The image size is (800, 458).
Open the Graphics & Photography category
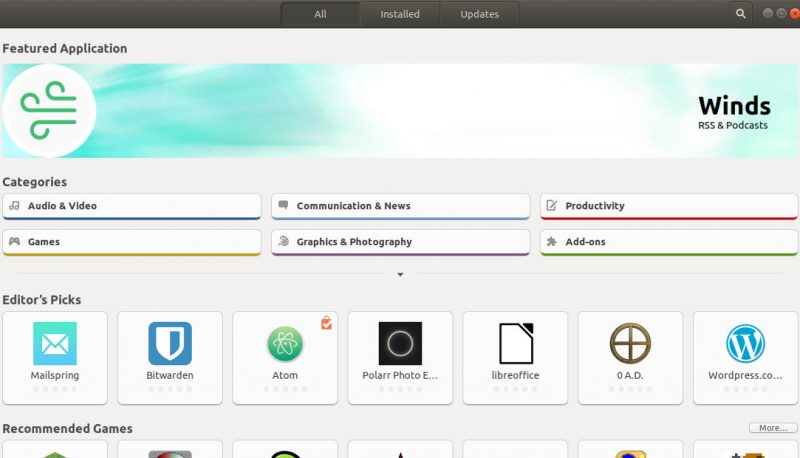(401, 242)
